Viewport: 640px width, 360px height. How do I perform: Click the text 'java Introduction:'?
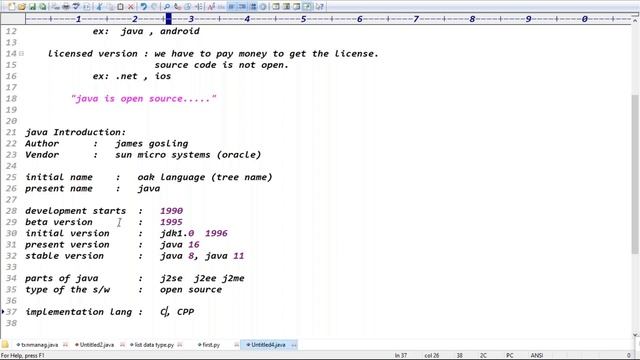coord(76,132)
